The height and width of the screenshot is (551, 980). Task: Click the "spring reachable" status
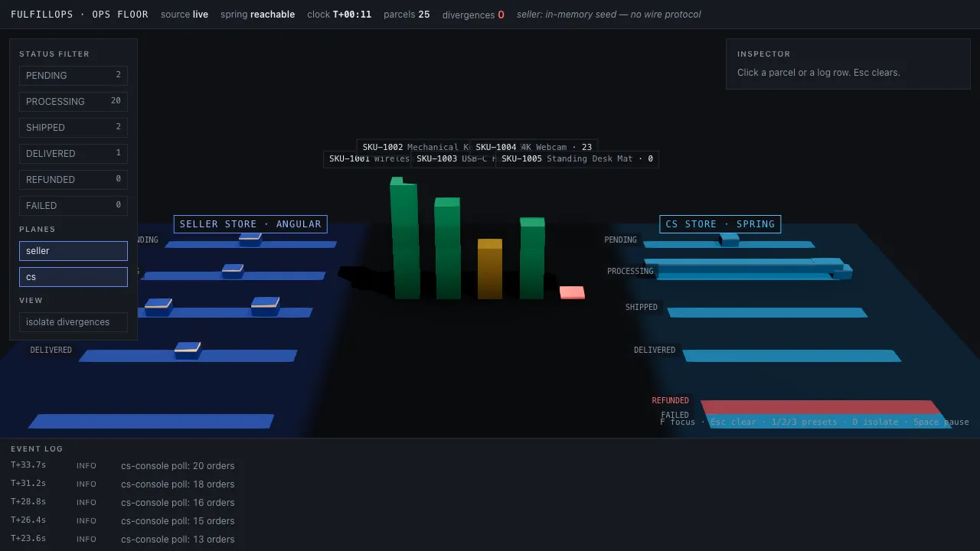(x=257, y=15)
